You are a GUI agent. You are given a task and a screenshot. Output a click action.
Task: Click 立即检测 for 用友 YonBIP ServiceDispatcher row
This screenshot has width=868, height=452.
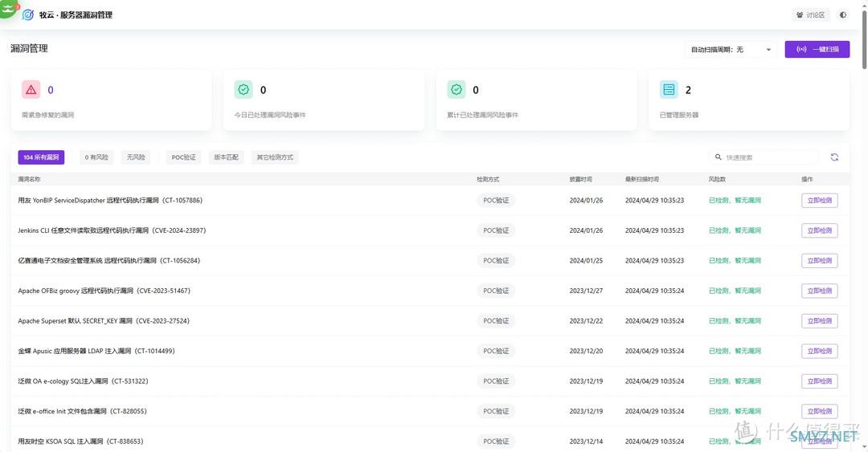point(819,200)
